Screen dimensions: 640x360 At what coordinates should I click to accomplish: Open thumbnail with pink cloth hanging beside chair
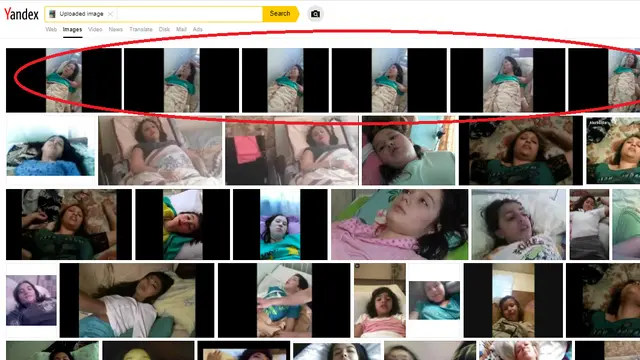[291, 150]
